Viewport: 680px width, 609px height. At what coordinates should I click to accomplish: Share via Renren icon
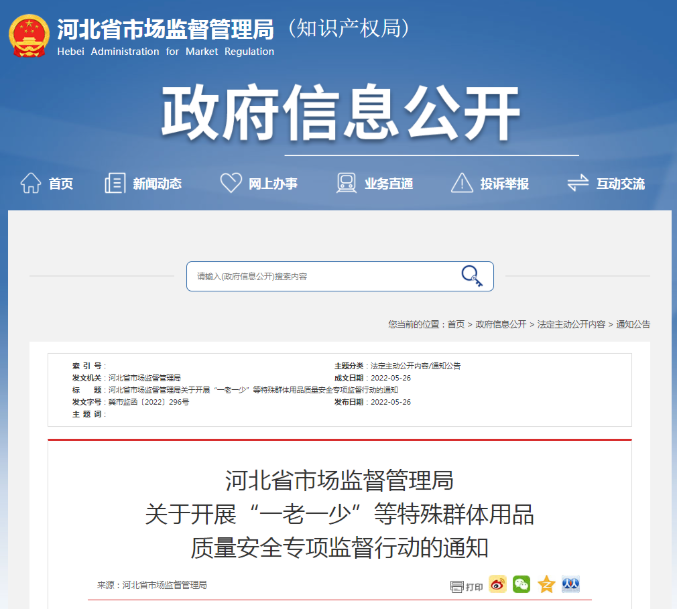tap(570, 584)
